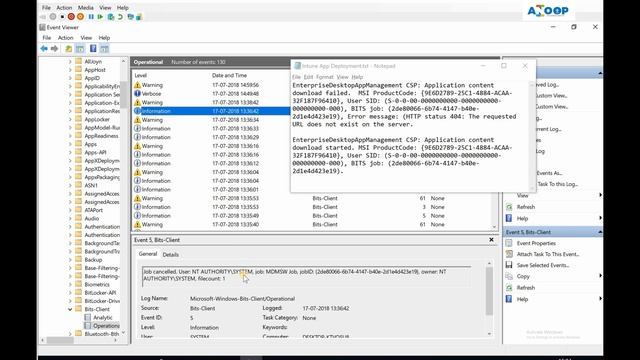The width and height of the screenshot is (640, 360).
Task: Open Edit menu in Notepad
Action: (x=308, y=77)
